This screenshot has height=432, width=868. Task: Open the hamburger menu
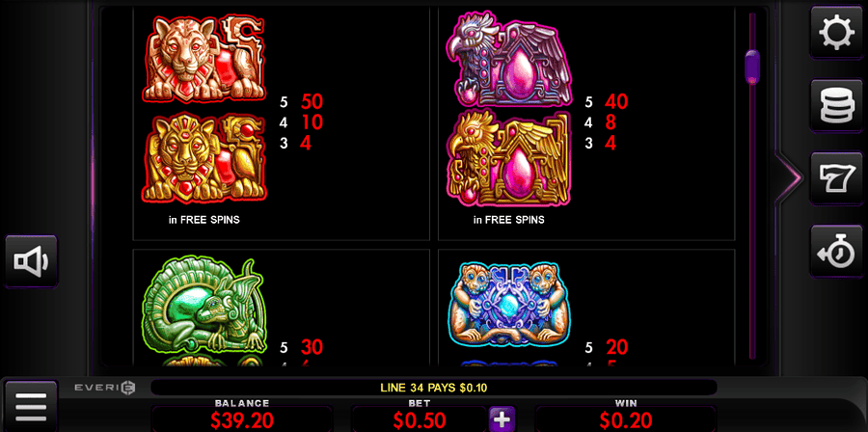click(31, 407)
